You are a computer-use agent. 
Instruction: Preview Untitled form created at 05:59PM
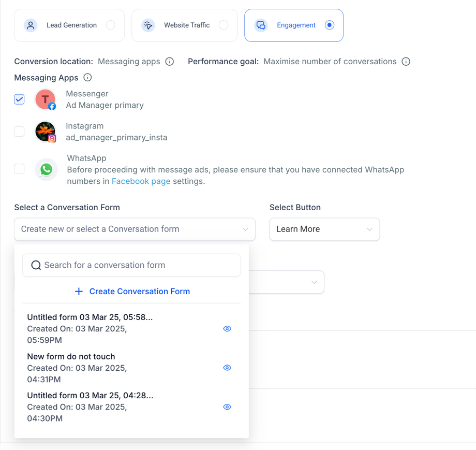(227, 329)
